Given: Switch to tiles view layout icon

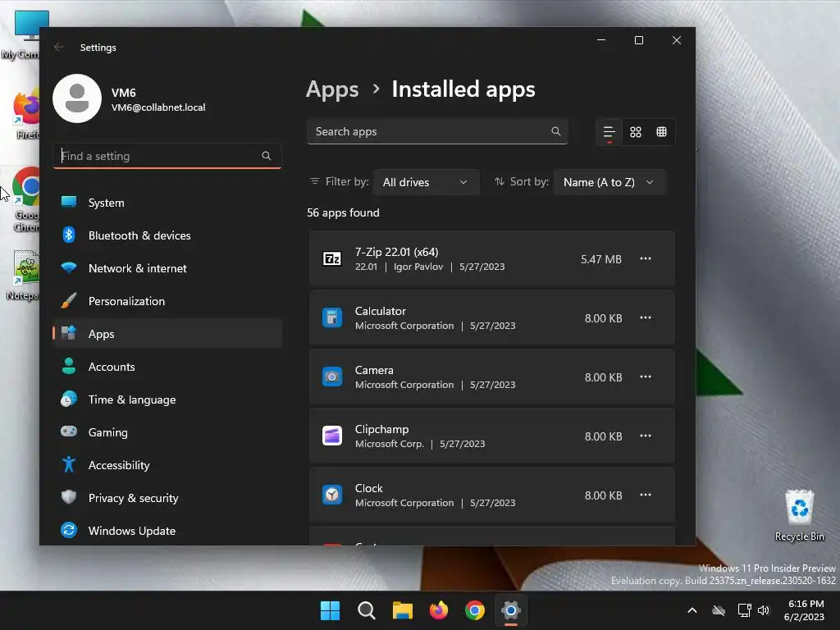Looking at the screenshot, I should pos(662,132).
